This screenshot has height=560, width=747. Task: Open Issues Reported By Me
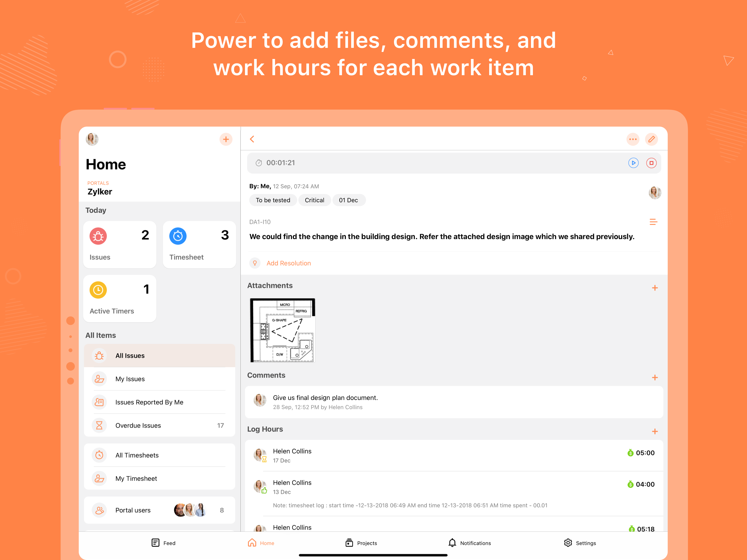click(159, 402)
